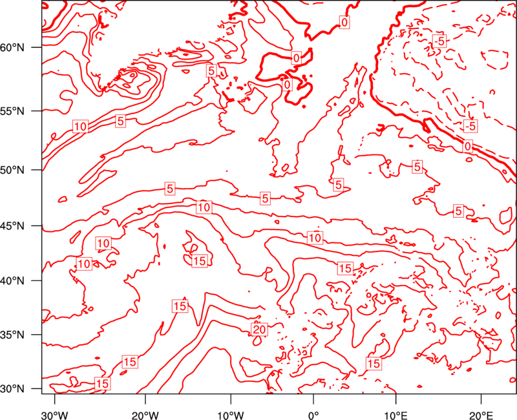Click the 45°N latitude axis label
517x420 pixels.
point(12,226)
